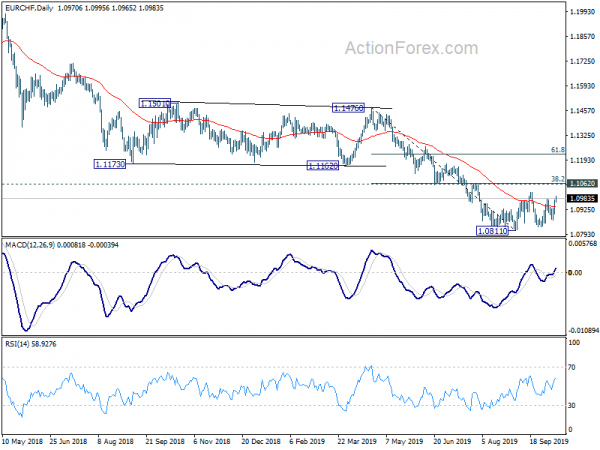Click the 1.14760 price label box

tap(348, 108)
